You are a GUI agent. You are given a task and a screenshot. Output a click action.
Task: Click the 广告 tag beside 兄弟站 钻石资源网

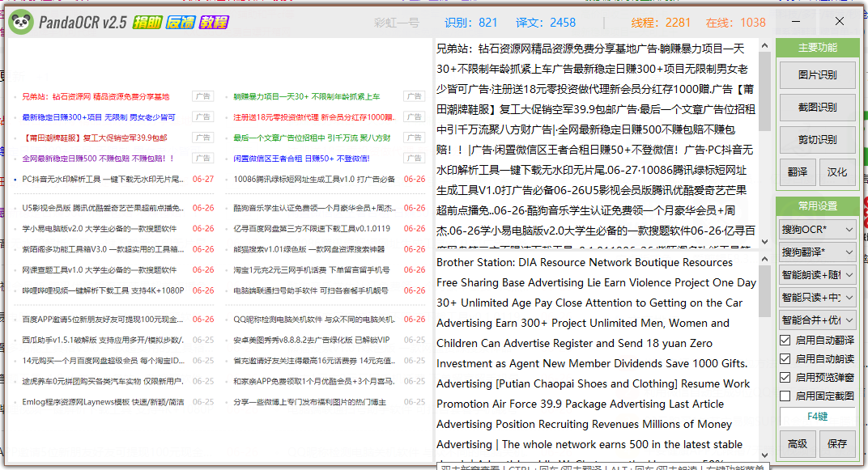coord(202,96)
